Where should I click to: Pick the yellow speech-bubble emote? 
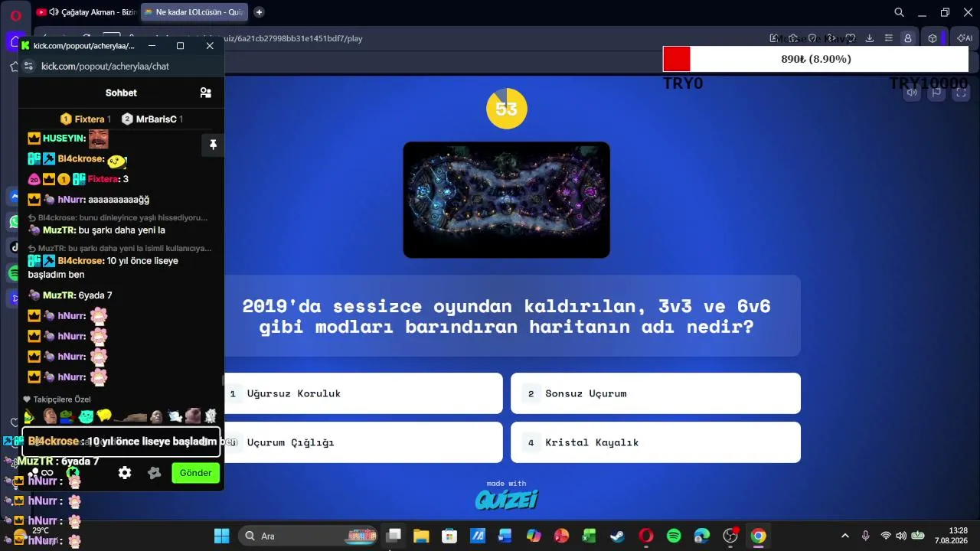[x=104, y=416]
